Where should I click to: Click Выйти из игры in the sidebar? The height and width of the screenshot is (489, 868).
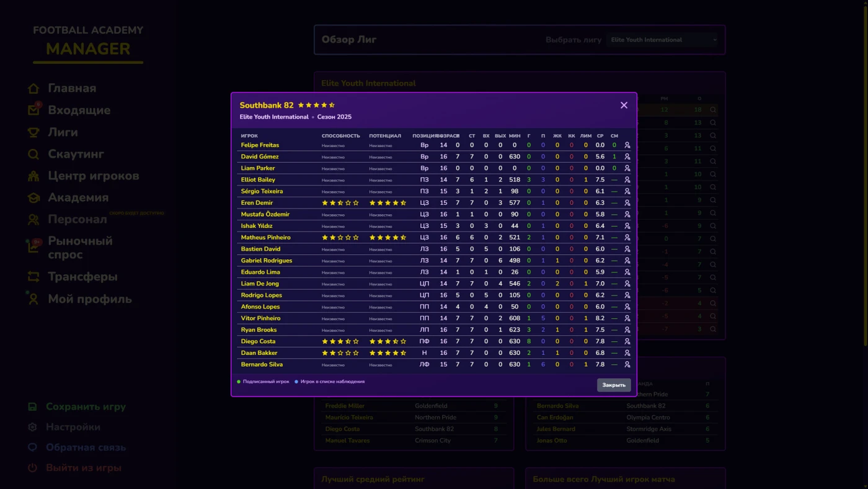click(x=83, y=468)
